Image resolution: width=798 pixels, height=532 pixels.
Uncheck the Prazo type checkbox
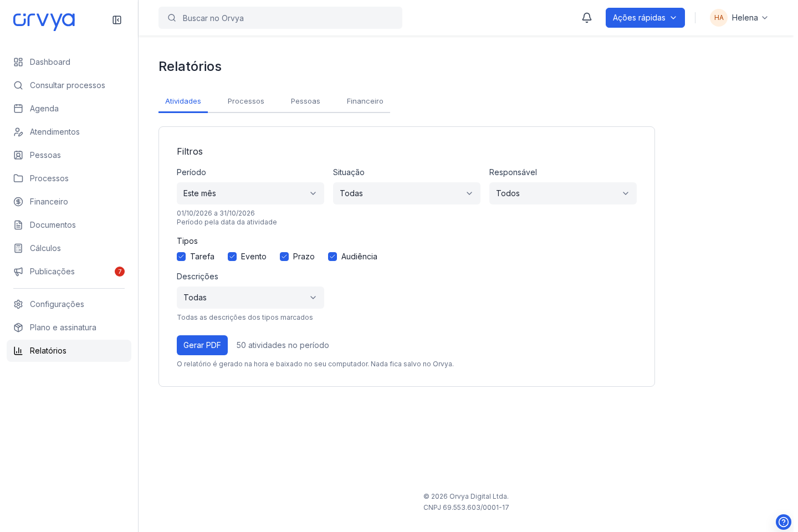point(284,257)
